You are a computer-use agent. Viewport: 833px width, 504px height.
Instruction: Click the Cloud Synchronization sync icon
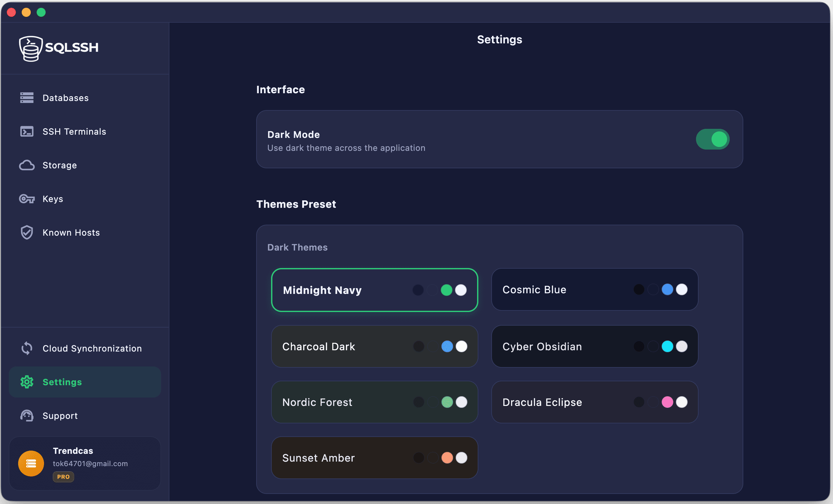coord(27,348)
